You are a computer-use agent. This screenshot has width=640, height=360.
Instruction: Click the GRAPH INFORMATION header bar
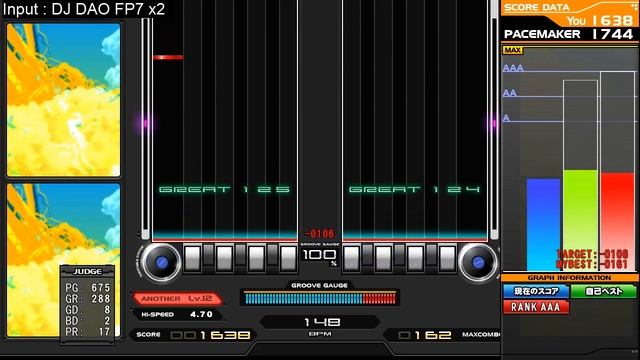[569, 278]
